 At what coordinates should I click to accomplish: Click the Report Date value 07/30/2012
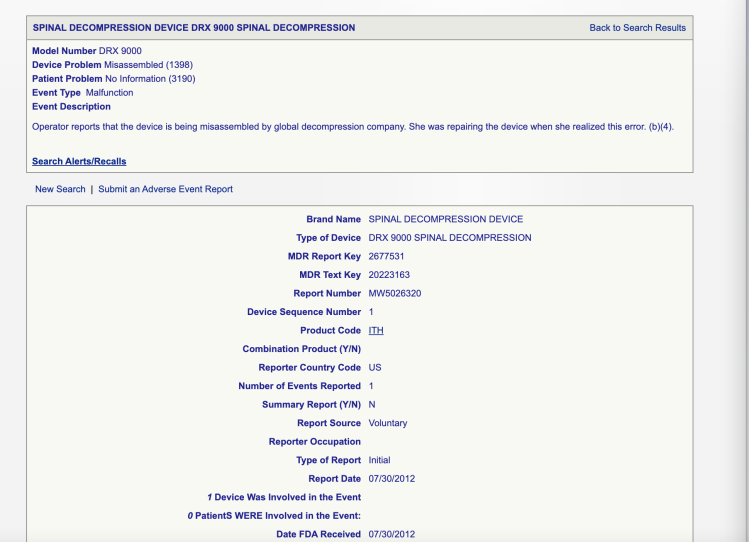tap(392, 478)
